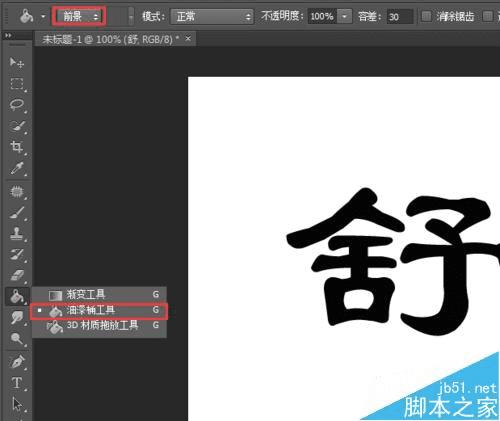Expand the toolbar with double-arrow icon

(x=8, y=35)
